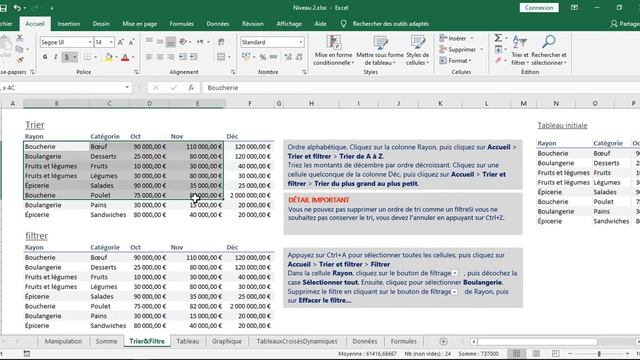Decrease indent in the Alignement group

(x=182, y=57)
